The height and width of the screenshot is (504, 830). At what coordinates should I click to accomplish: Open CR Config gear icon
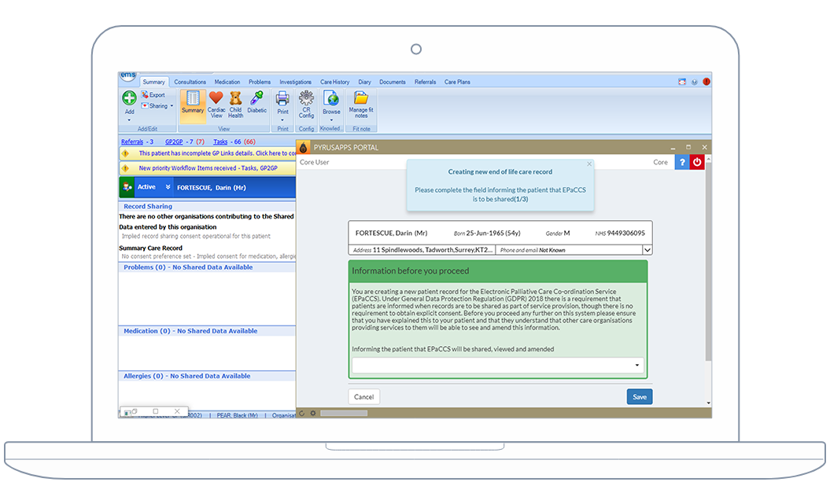tap(306, 97)
